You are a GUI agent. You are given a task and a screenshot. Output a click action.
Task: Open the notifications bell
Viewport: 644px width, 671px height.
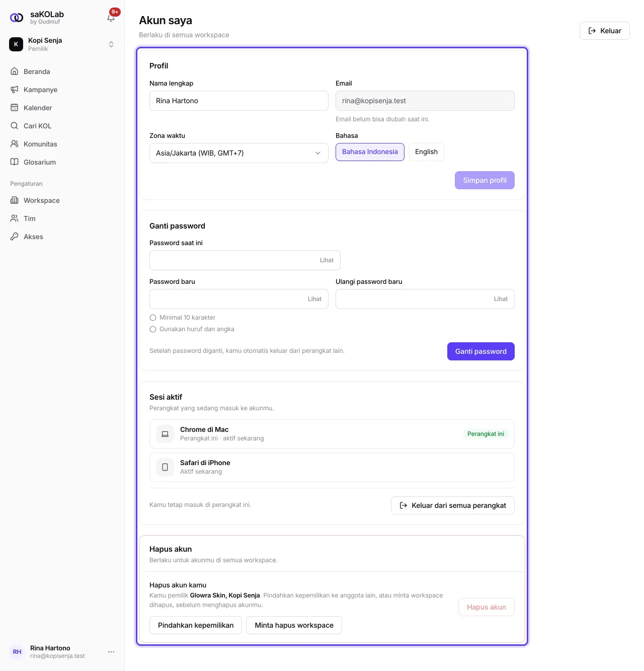tap(111, 18)
